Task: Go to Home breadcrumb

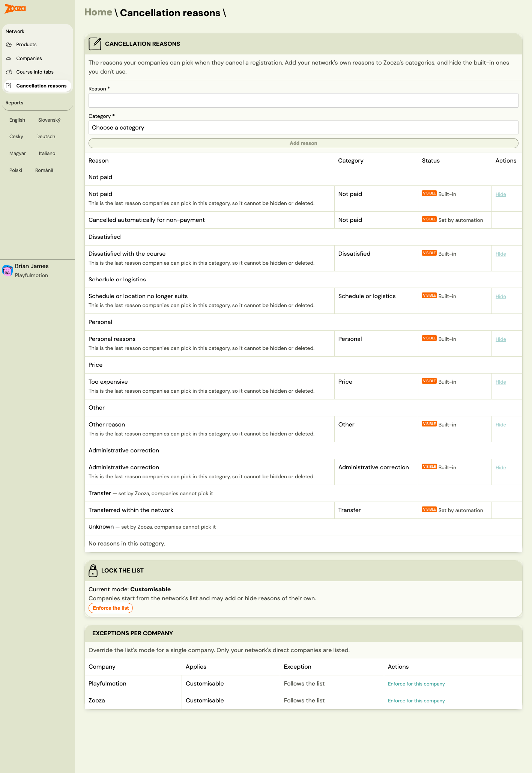Action: 98,12
